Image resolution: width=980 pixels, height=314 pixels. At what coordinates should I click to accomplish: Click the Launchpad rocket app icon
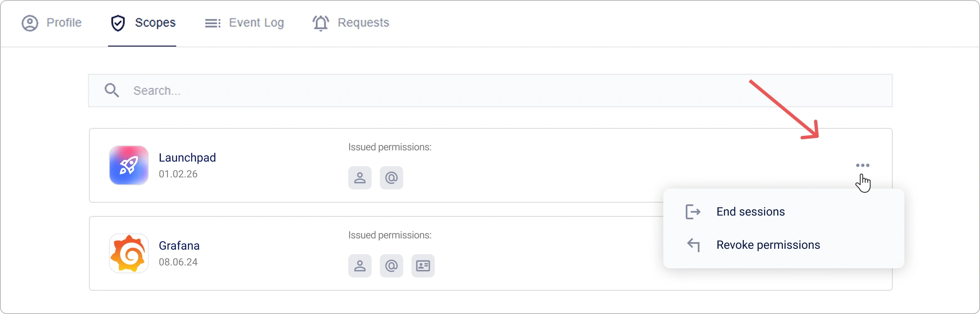[128, 165]
